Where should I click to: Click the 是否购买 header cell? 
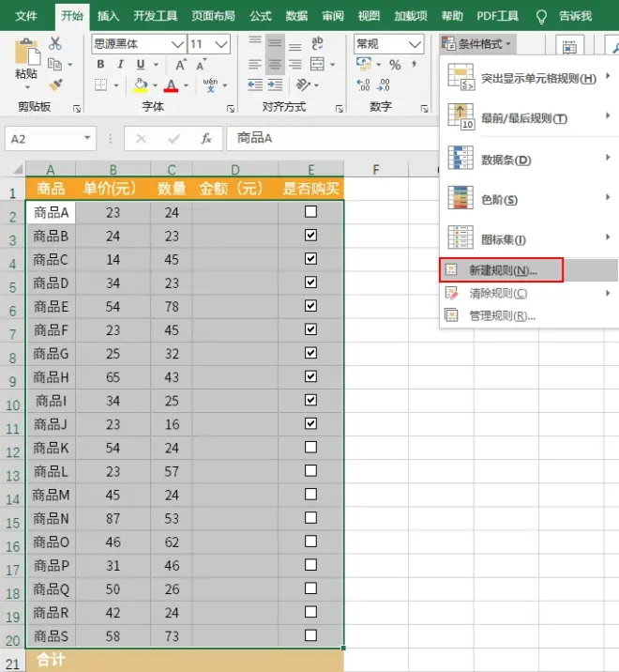[x=311, y=188]
